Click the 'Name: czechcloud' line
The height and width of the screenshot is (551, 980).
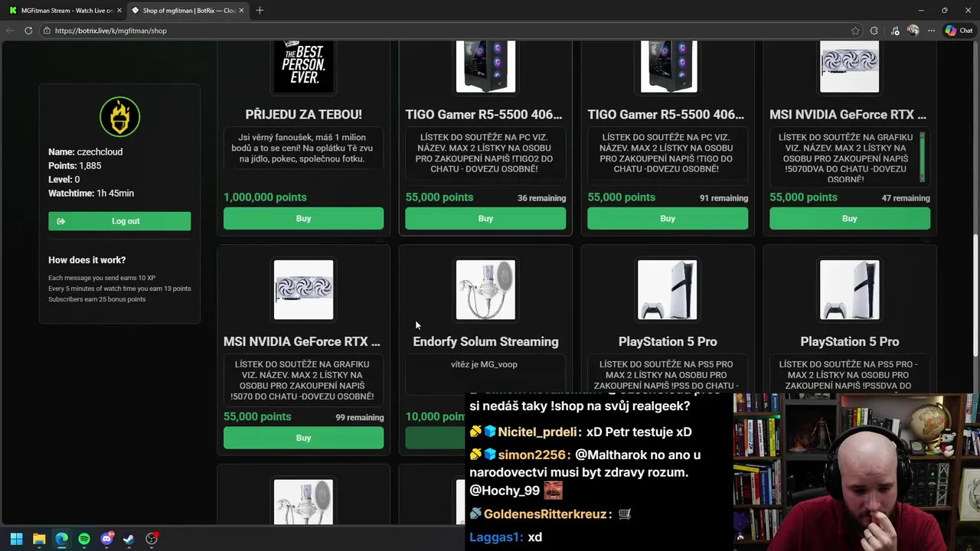(85, 152)
